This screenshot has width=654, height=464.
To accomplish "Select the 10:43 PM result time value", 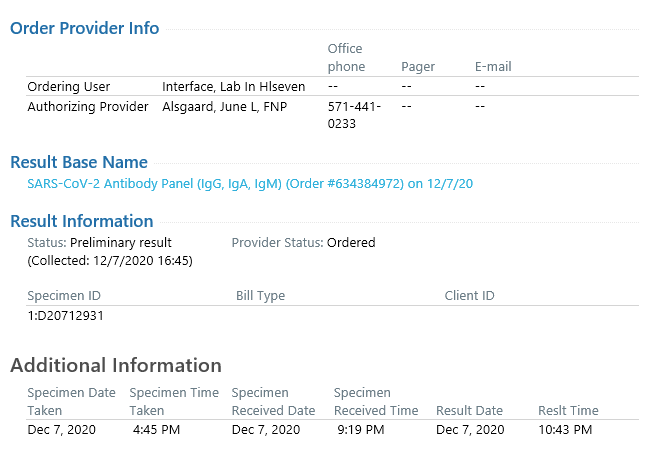I will [x=565, y=429].
